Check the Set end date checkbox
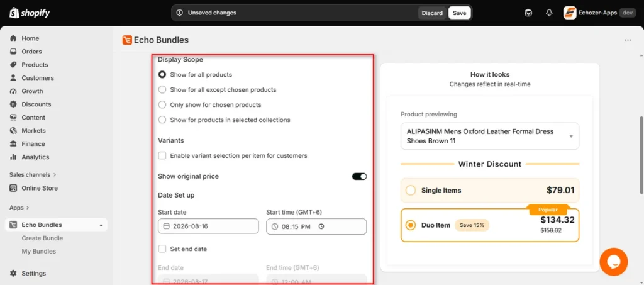 coord(162,249)
